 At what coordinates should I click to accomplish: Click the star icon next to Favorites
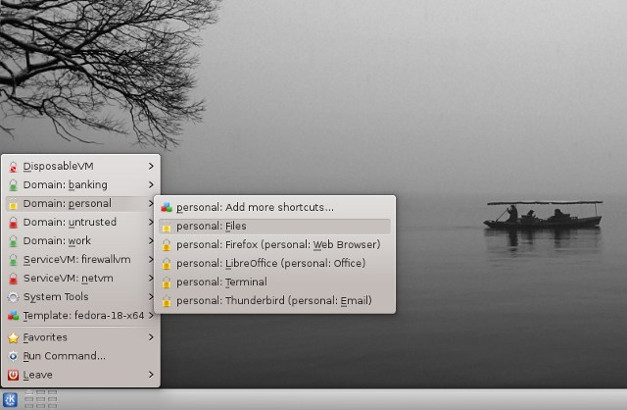[x=13, y=338]
